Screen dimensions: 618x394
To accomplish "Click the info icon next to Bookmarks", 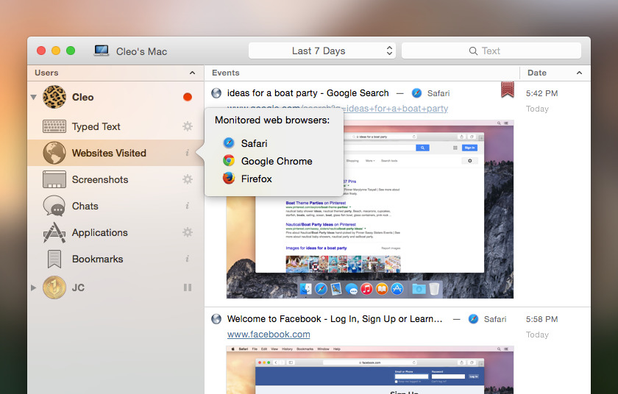I will [187, 259].
